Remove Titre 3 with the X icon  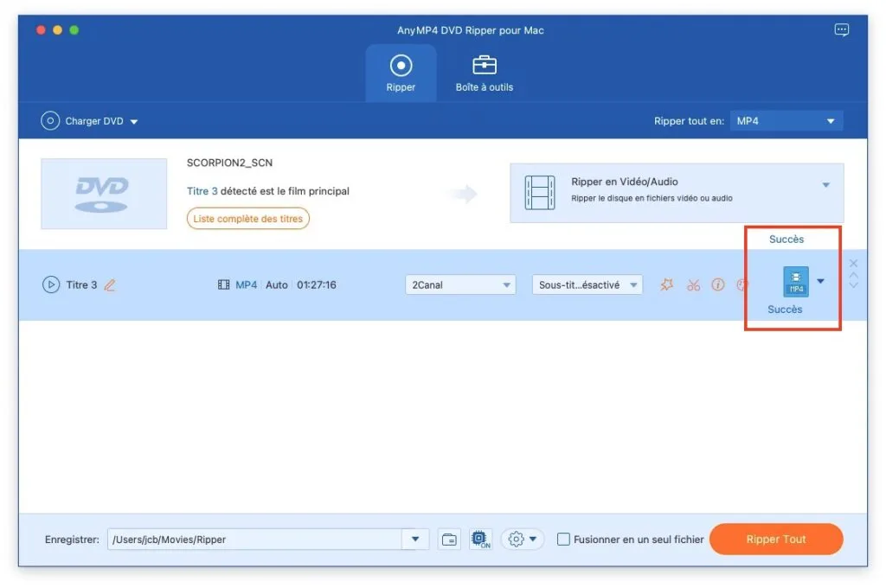[x=853, y=264]
